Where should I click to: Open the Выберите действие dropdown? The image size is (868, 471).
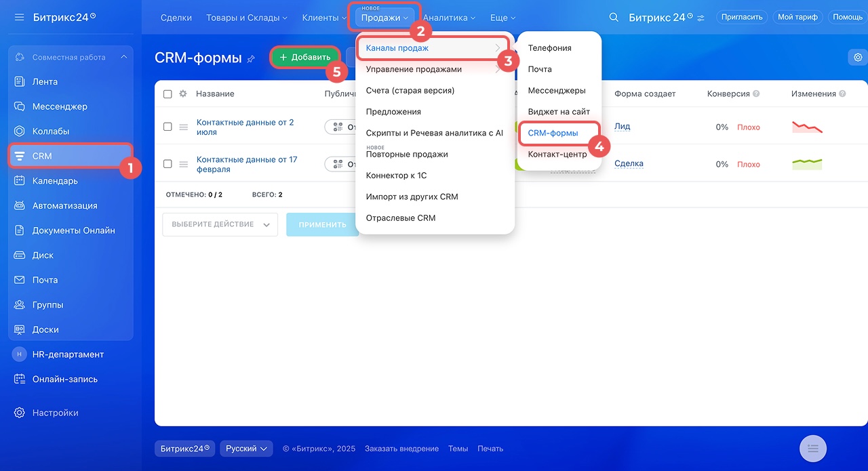(220, 225)
